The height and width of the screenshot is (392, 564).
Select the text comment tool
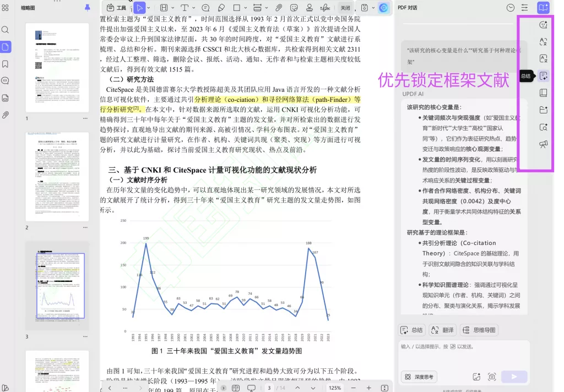pyautogui.click(x=206, y=8)
